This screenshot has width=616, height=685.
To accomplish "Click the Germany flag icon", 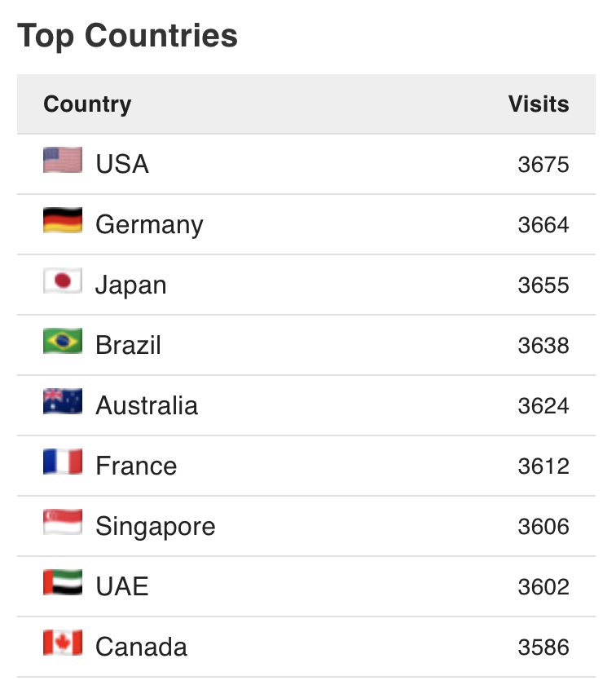I will [x=63, y=220].
